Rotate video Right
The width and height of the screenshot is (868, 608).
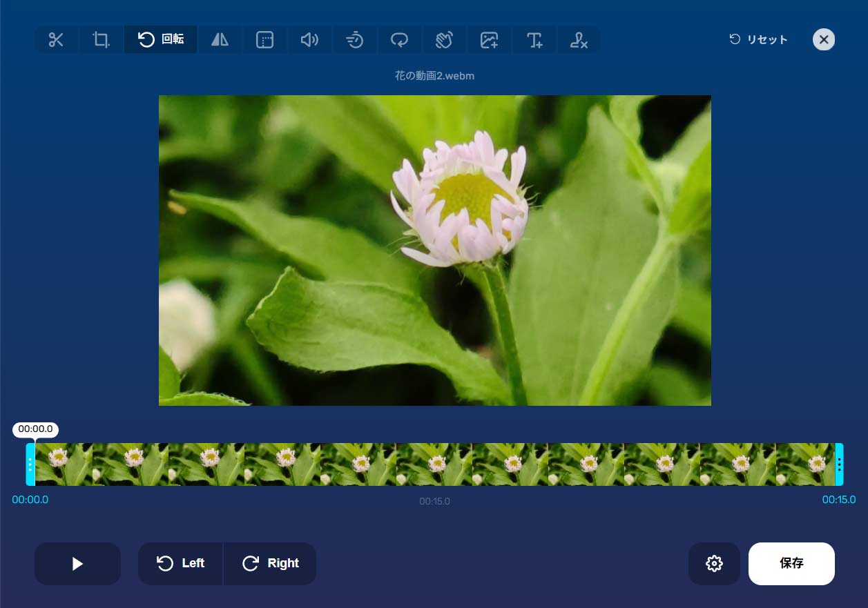(270, 564)
